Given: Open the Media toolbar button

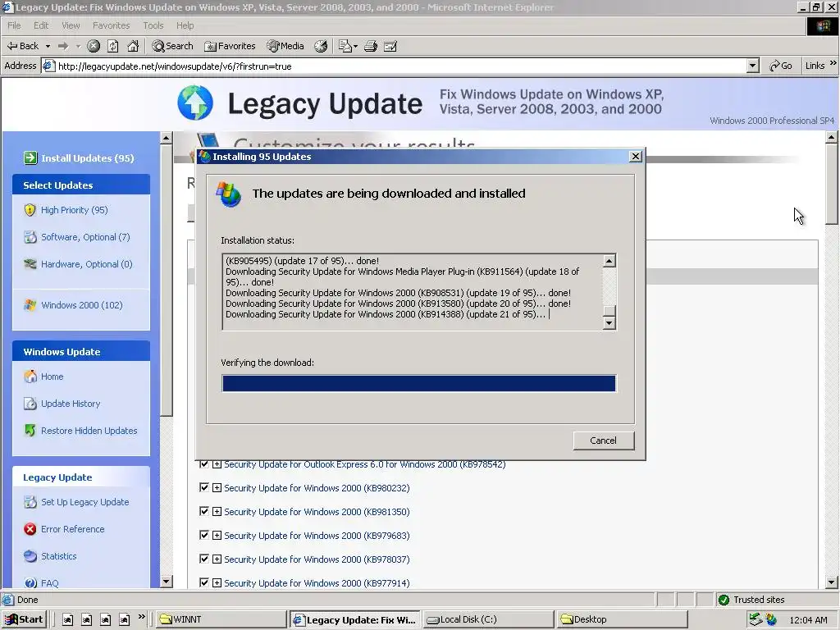Looking at the screenshot, I should pos(285,46).
